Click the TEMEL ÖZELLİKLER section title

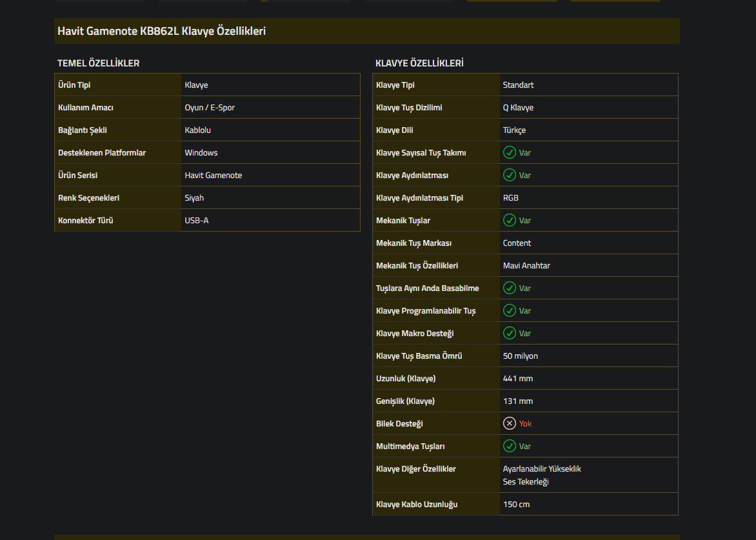[98, 63]
